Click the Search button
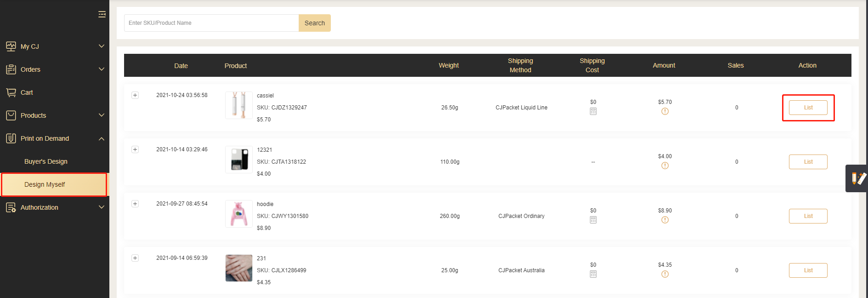The width and height of the screenshot is (868, 298). [314, 23]
